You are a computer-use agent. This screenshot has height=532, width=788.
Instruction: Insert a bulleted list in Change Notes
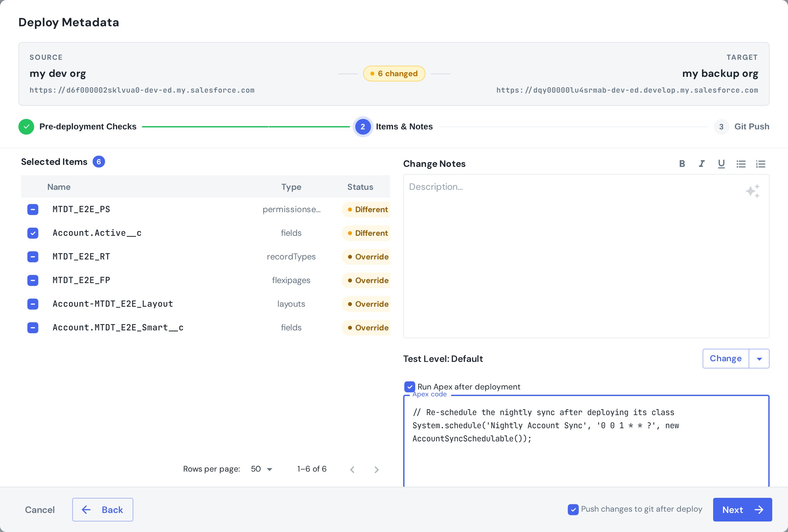(741, 164)
